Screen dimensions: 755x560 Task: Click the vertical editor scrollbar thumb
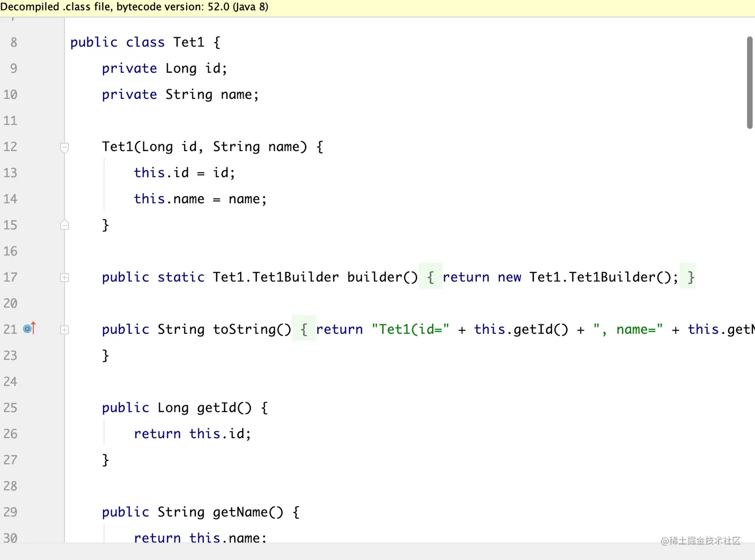point(750,82)
